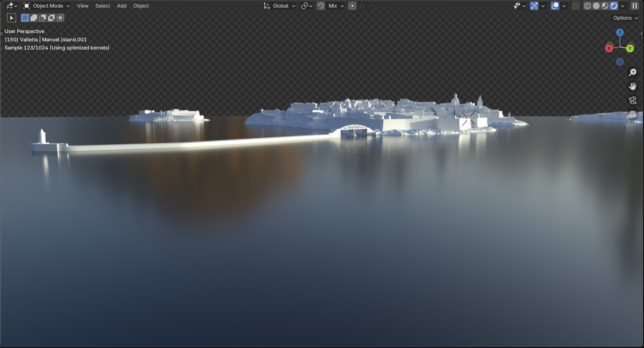Viewport: 644px width, 348px height.
Task: Click the zoom magnifier viewport icon
Action: 632,72
